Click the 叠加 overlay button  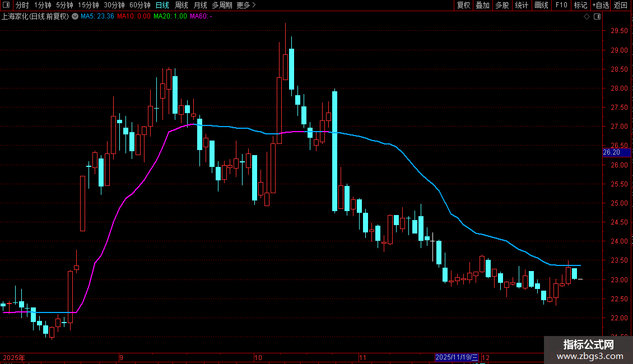coord(483,5)
